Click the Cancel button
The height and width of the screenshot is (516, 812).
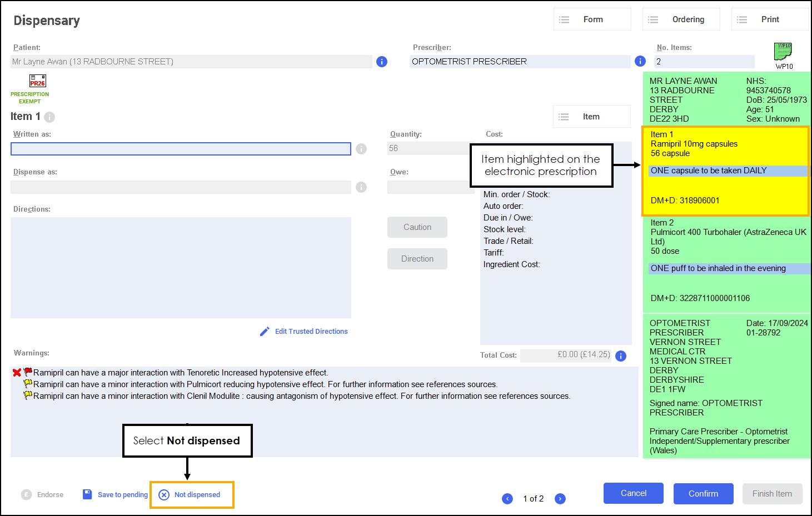(633, 493)
